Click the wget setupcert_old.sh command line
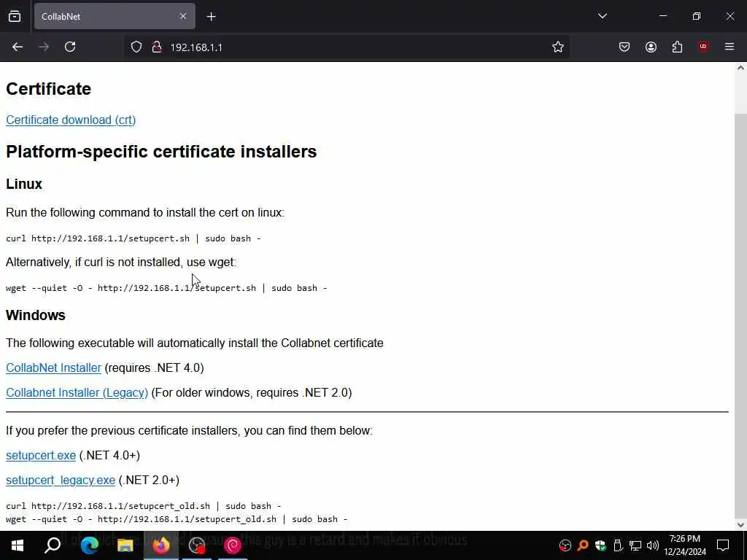This screenshot has width=747, height=560. 177,519
